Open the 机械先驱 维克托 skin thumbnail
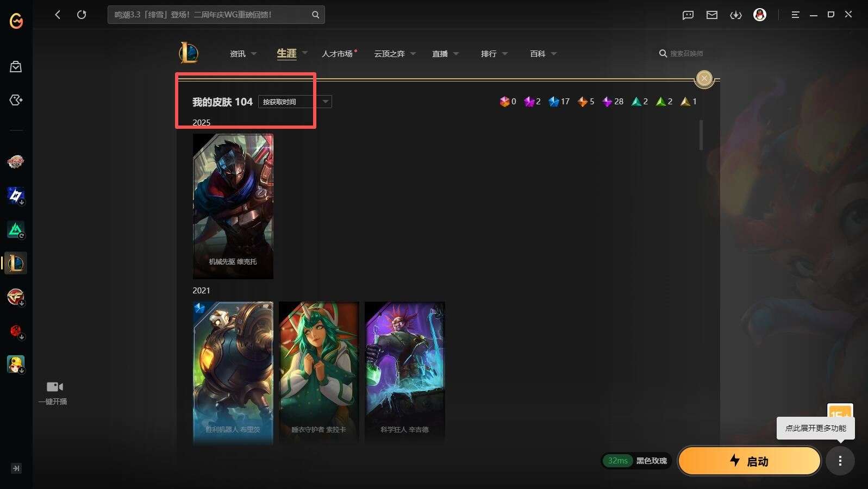868x489 pixels. (x=233, y=206)
